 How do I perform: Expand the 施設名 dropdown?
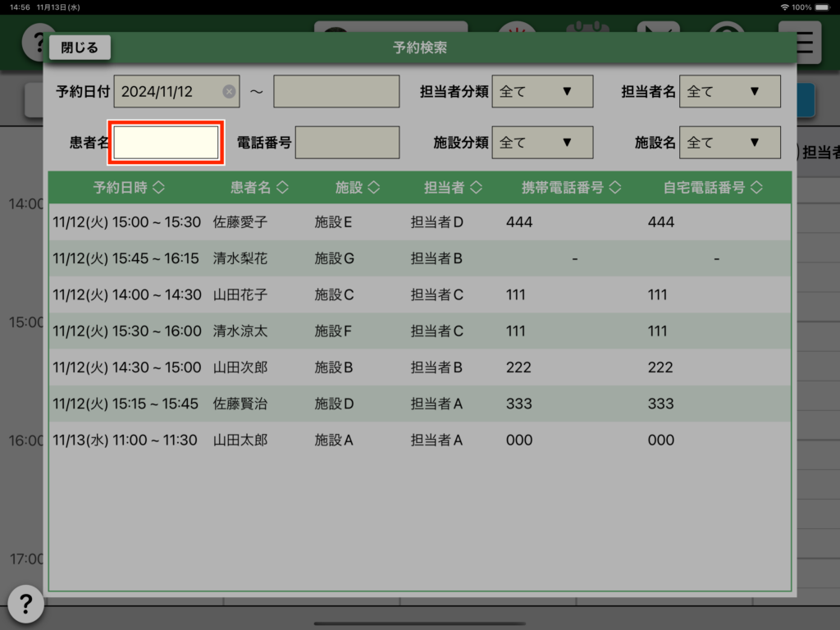click(730, 143)
